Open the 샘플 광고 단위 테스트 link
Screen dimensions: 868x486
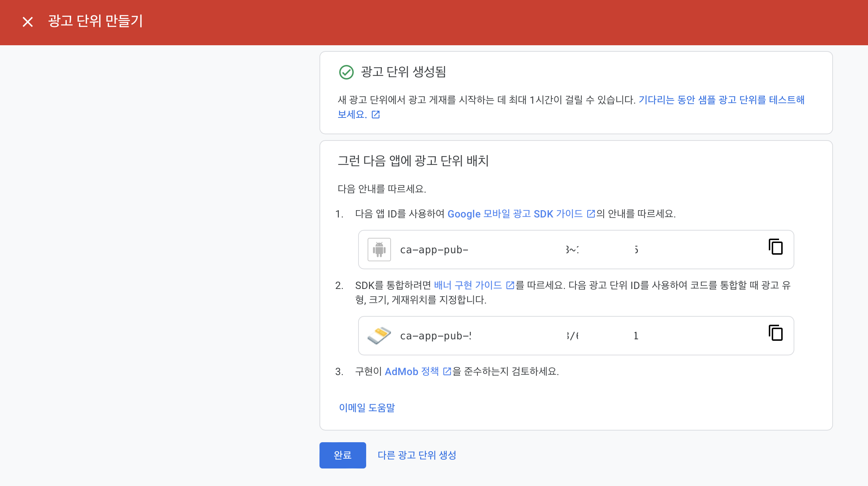(x=721, y=100)
